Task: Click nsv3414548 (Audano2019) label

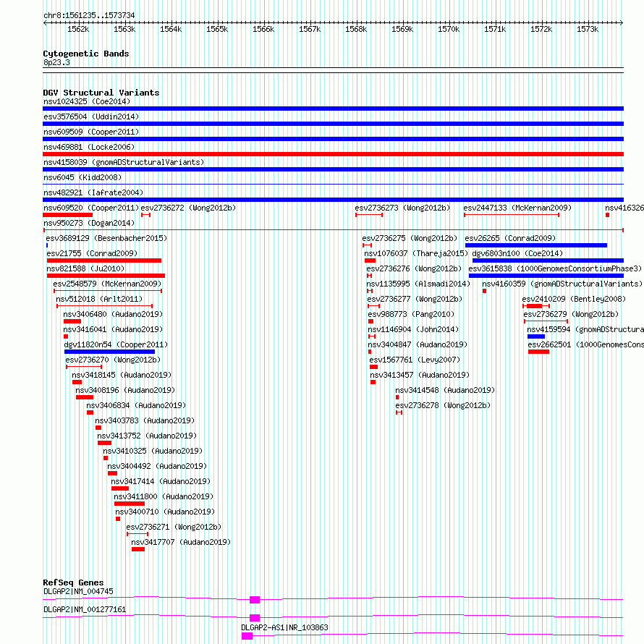Action: 445,390
